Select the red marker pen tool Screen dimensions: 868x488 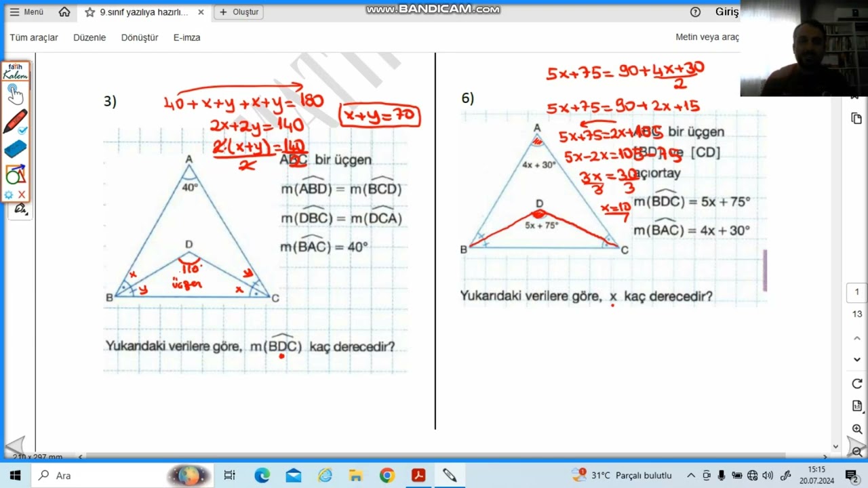(x=15, y=122)
